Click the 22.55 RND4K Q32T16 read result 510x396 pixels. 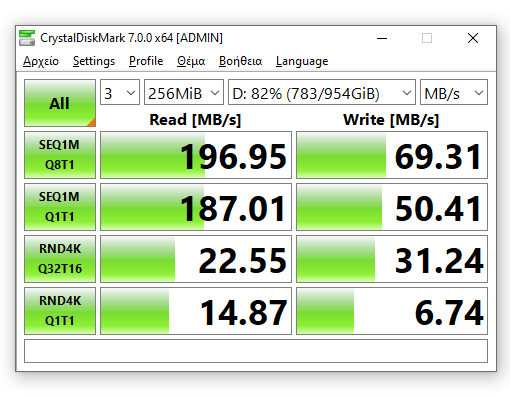tap(196, 259)
